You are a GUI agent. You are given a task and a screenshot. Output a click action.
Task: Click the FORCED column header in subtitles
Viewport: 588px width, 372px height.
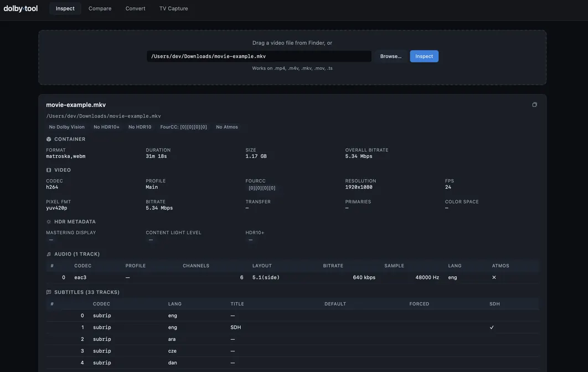click(x=419, y=304)
